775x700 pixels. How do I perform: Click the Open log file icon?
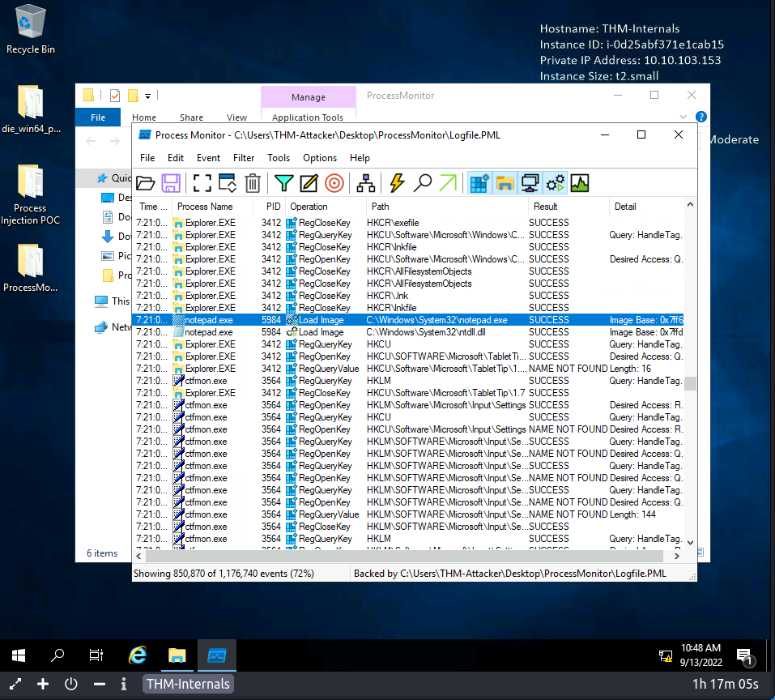(x=145, y=183)
